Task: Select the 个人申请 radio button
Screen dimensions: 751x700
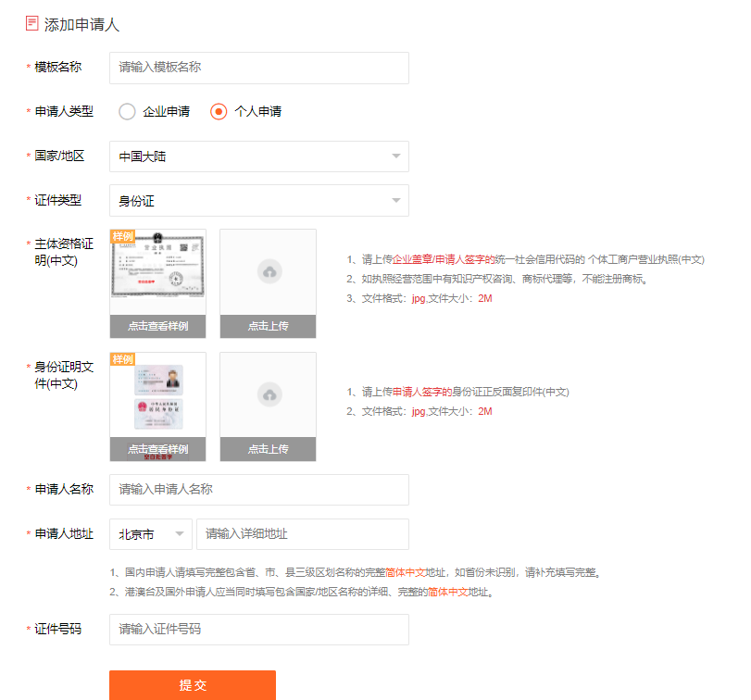Action: (x=219, y=111)
